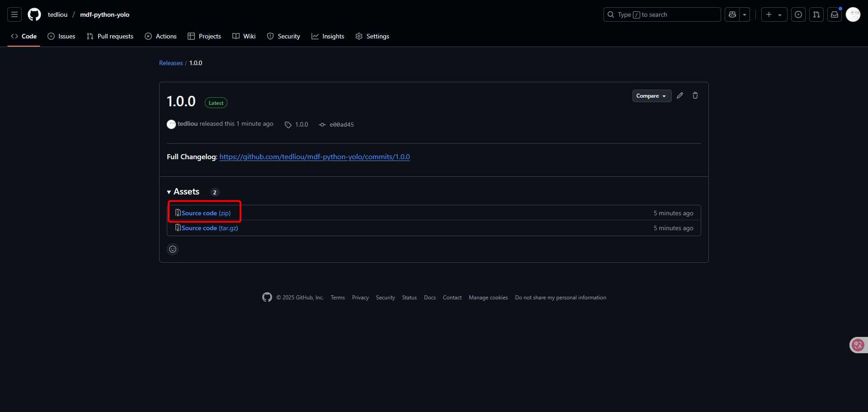Image resolution: width=868 pixels, height=412 pixels.
Task: Open the user profile avatar menu
Action: (853, 14)
